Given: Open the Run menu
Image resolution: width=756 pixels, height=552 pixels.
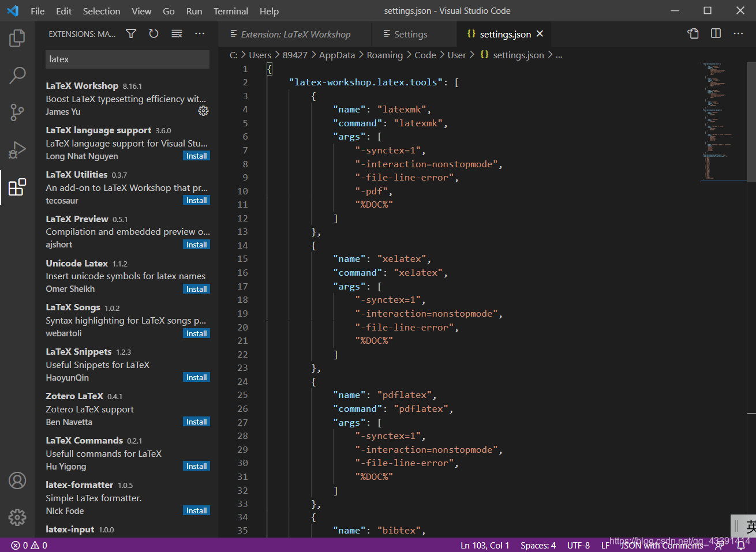Looking at the screenshot, I should point(194,11).
